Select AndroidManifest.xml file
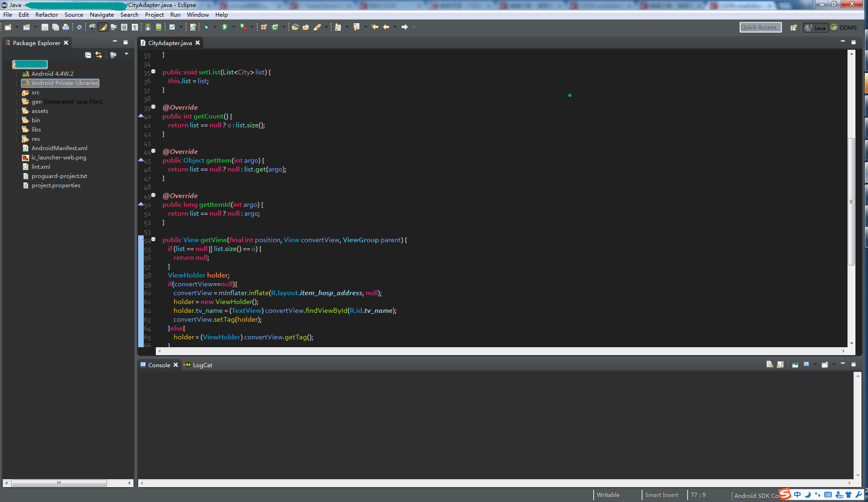 tap(55, 148)
